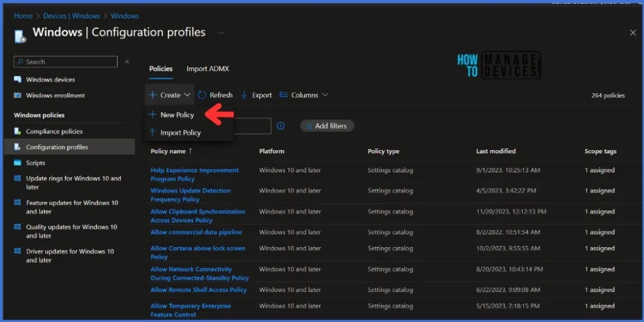Click the Refresh circular arrow icon
The height and width of the screenshot is (322, 644).
point(202,95)
